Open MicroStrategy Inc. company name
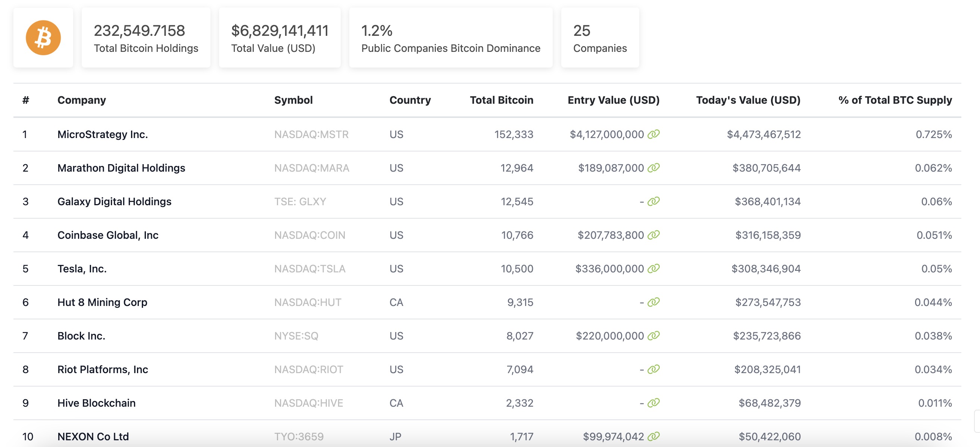Viewport: 980px width, 447px height. [103, 134]
